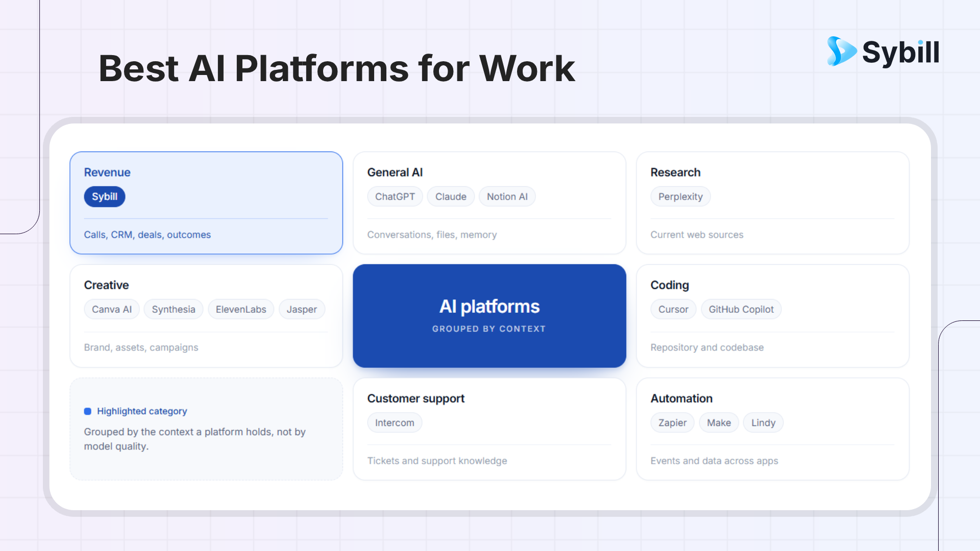Choose the Make chip
Image resolution: width=980 pixels, height=551 pixels.
tap(719, 422)
